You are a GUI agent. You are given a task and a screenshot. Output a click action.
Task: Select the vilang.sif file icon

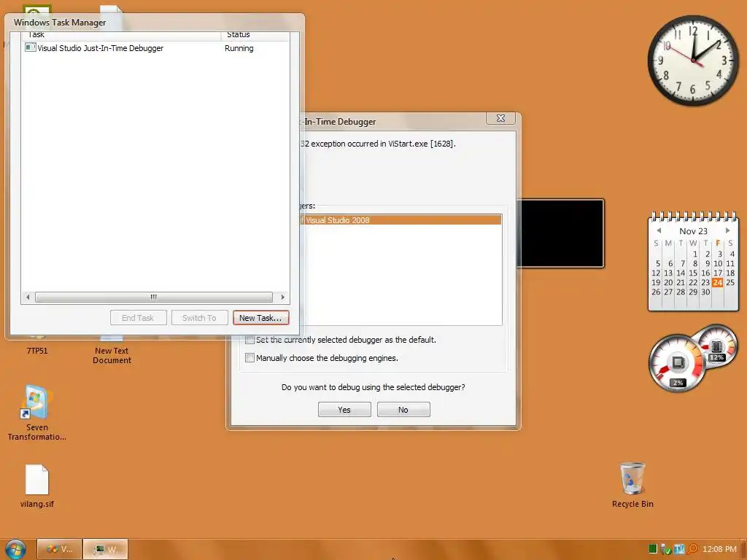[x=36, y=486]
